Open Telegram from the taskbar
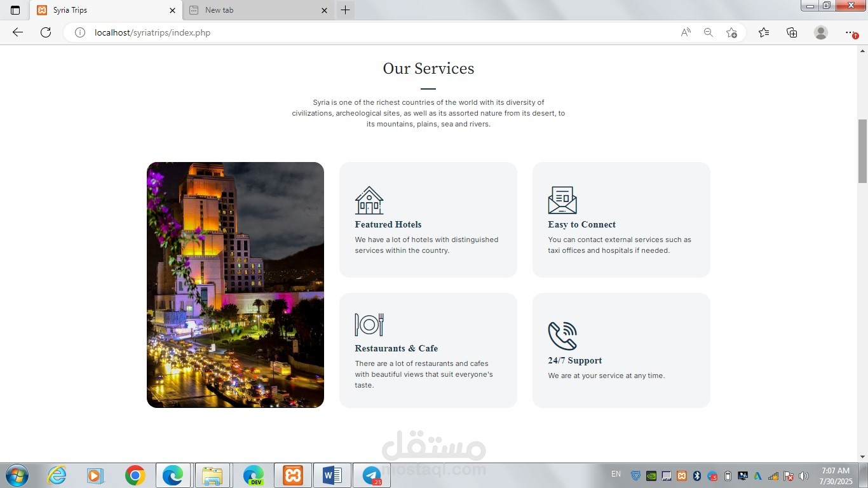 coord(372,475)
